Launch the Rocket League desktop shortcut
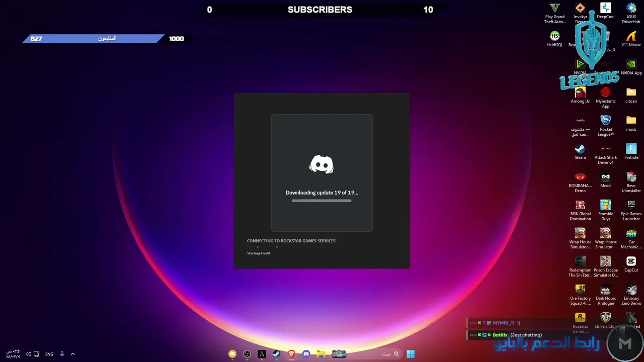644x362 pixels. (x=606, y=126)
